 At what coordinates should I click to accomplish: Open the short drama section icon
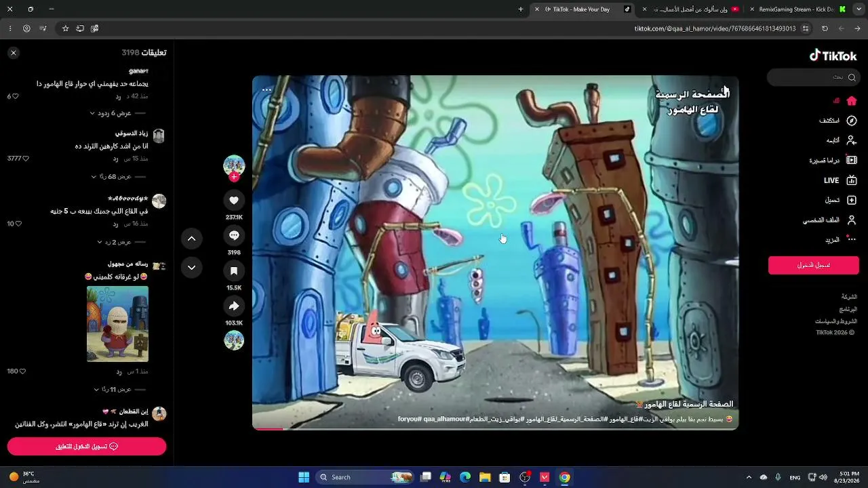852,161
